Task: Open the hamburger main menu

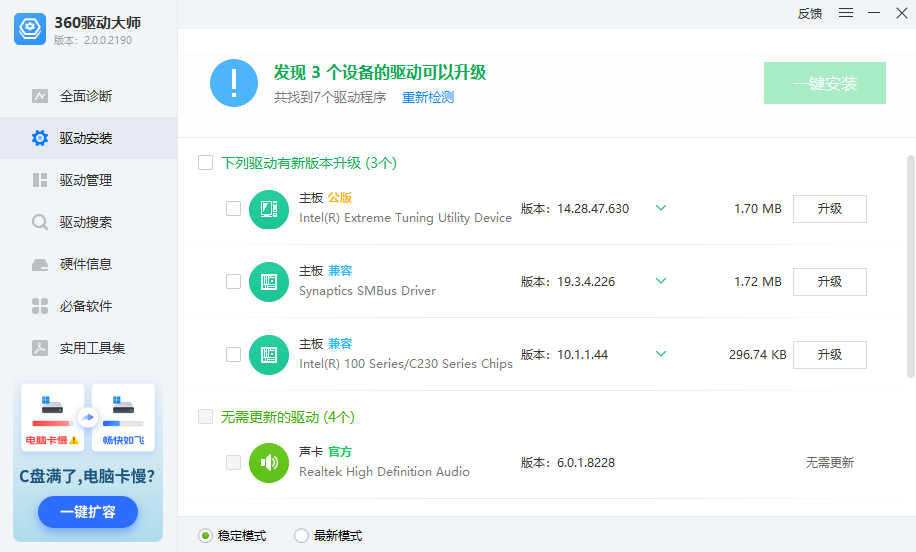Action: click(846, 13)
